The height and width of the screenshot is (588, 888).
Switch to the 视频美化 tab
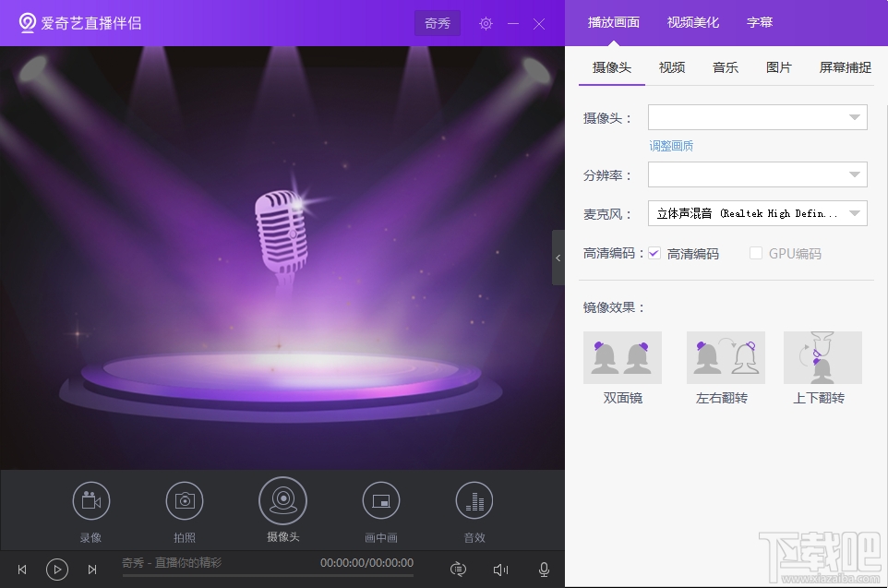pyautogui.click(x=692, y=23)
